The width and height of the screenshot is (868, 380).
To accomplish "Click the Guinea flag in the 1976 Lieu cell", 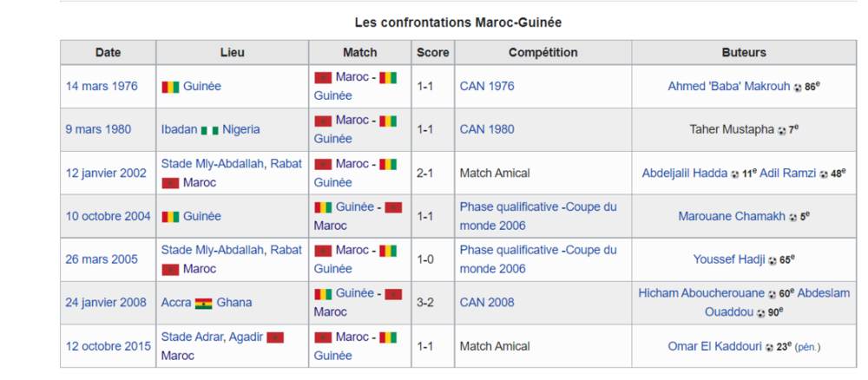I will coord(170,87).
